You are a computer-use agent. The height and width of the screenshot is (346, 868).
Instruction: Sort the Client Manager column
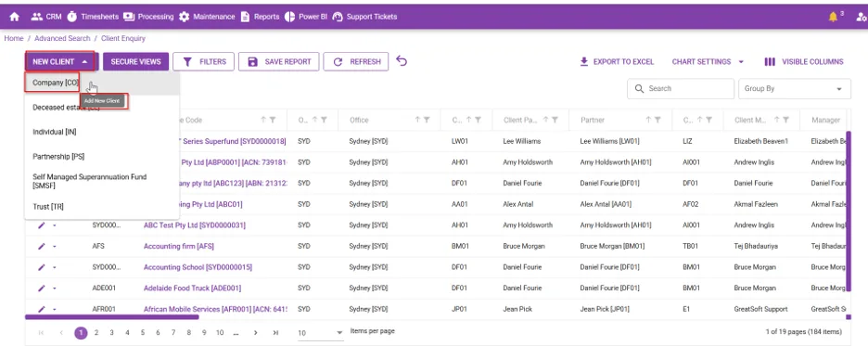click(777, 120)
